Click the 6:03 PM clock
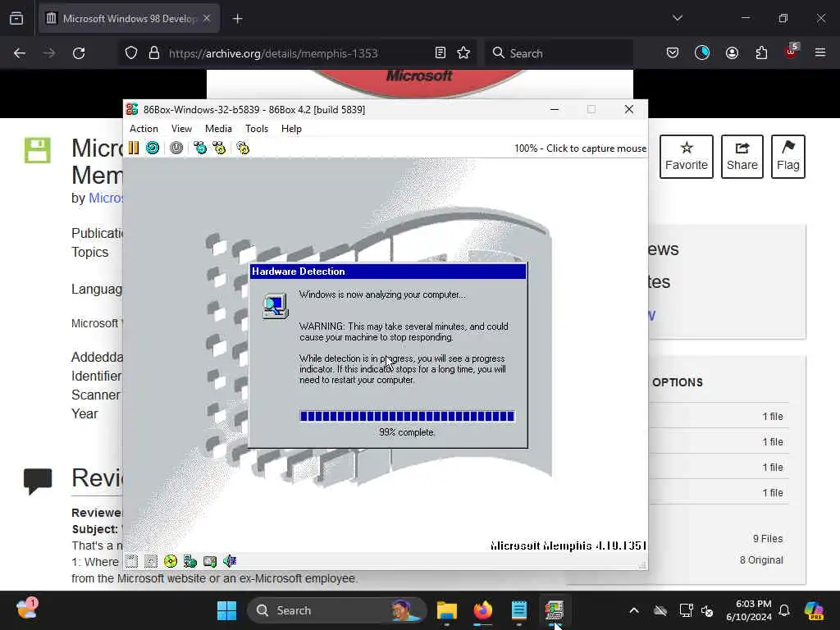Image resolution: width=840 pixels, height=630 pixels. [753, 604]
